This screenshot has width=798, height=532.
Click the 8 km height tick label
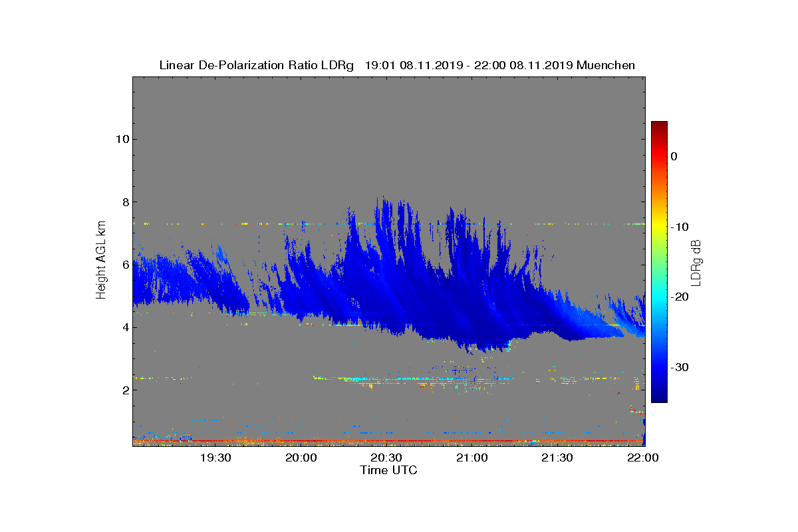click(124, 202)
